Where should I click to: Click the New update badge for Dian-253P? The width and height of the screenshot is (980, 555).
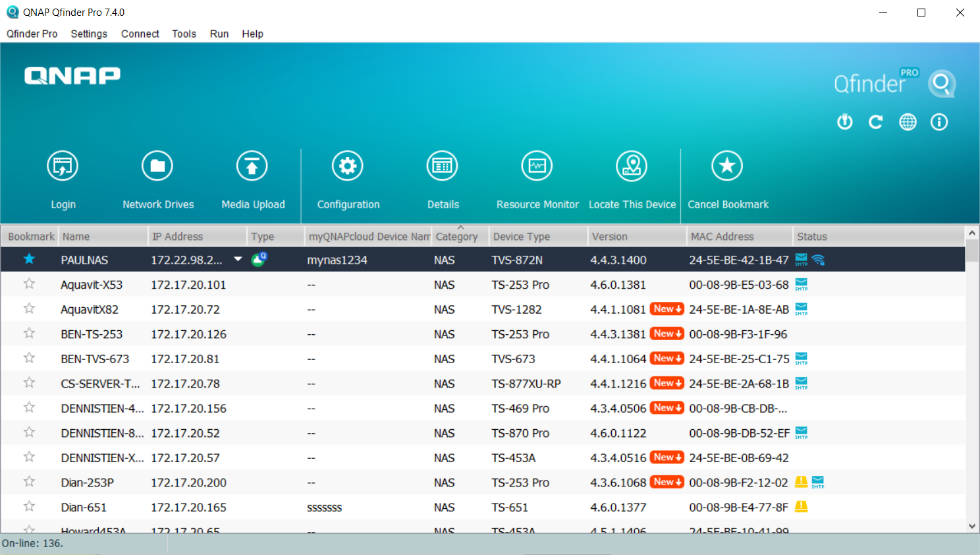pyautogui.click(x=667, y=482)
